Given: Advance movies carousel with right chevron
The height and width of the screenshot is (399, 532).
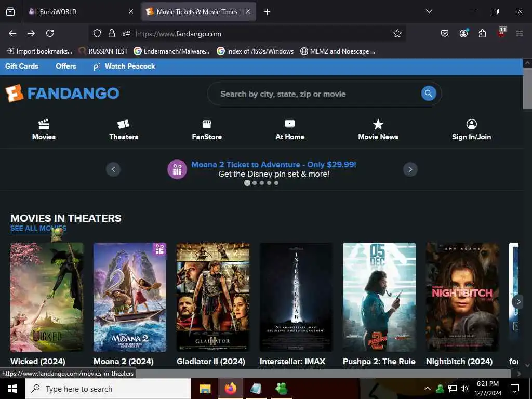Looking at the screenshot, I should pyautogui.click(x=518, y=302).
